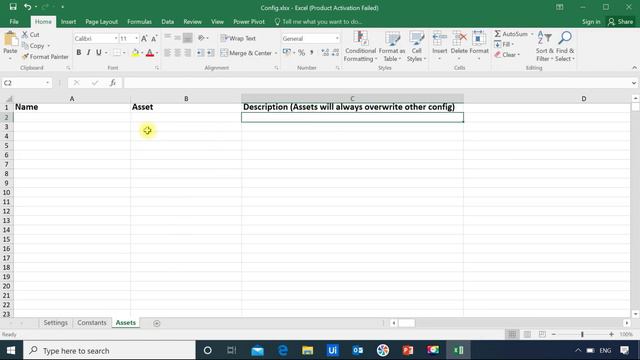Open Format cells menu in Cells group
640x360 pixels.
coord(479,46)
